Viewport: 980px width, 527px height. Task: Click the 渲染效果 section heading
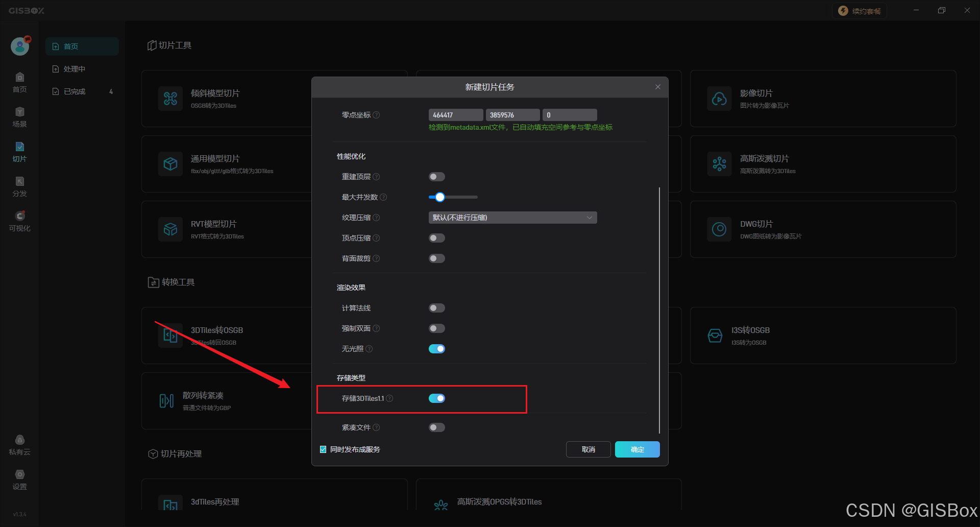tap(351, 288)
